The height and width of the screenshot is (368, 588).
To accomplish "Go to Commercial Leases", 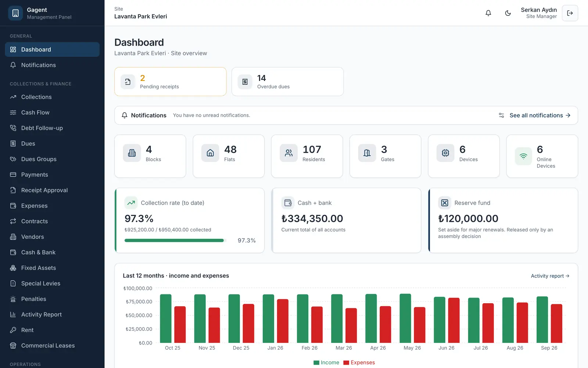I will click(x=52, y=346).
